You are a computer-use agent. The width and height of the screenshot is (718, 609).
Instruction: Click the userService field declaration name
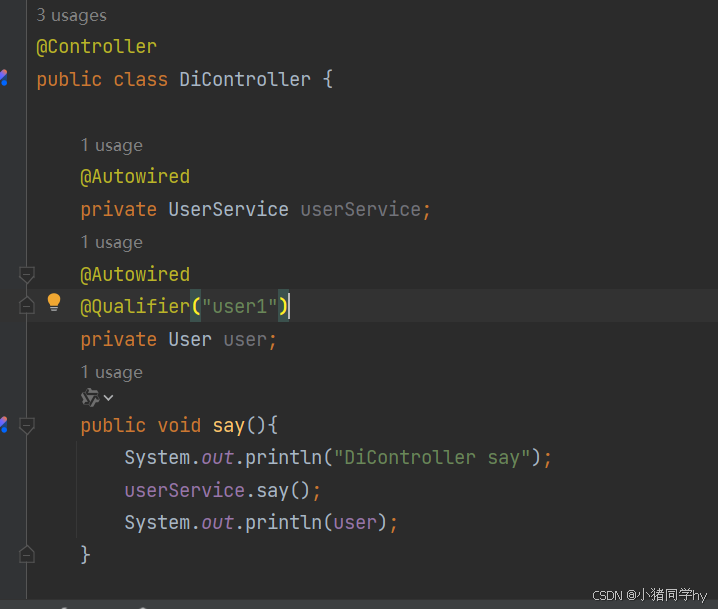[x=361, y=210]
